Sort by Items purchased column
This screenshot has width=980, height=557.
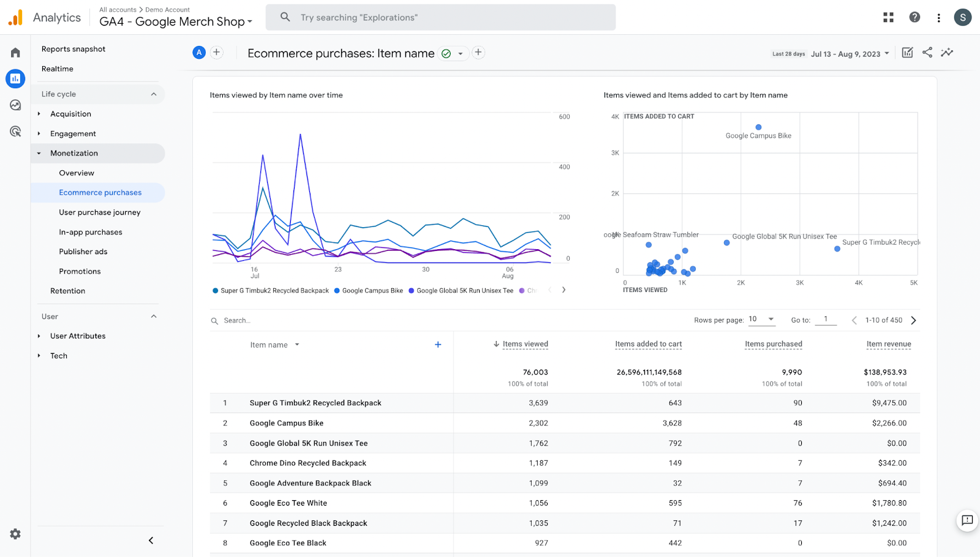point(774,344)
